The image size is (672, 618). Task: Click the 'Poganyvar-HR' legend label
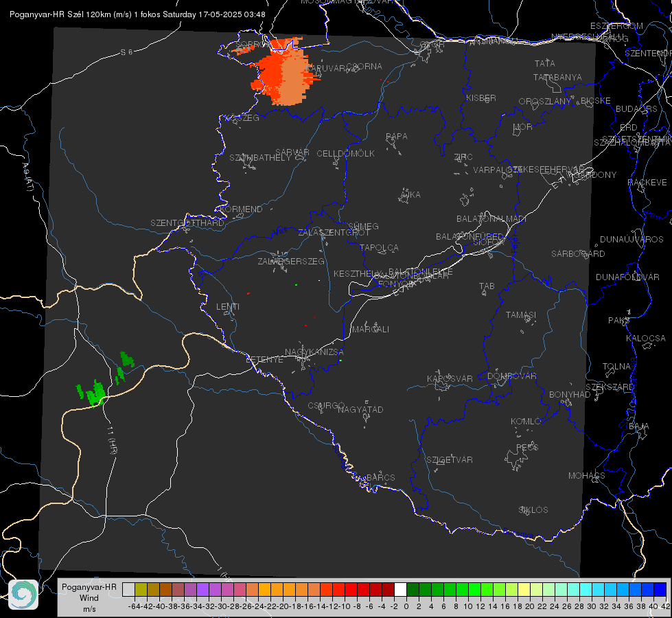89,587
